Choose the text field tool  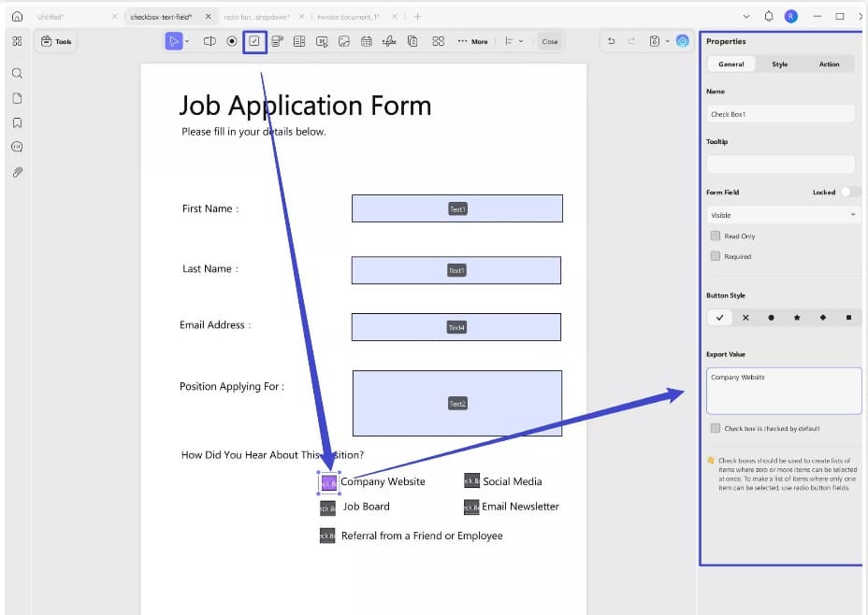210,40
